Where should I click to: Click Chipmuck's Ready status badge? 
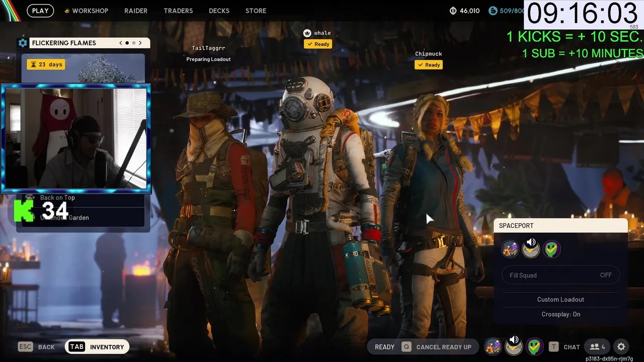pos(429,65)
